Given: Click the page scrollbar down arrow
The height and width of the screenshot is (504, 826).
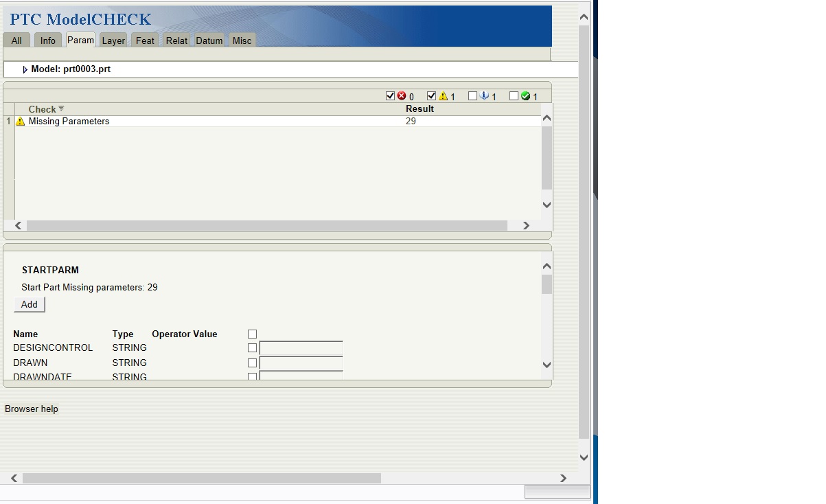Looking at the screenshot, I should click(584, 457).
